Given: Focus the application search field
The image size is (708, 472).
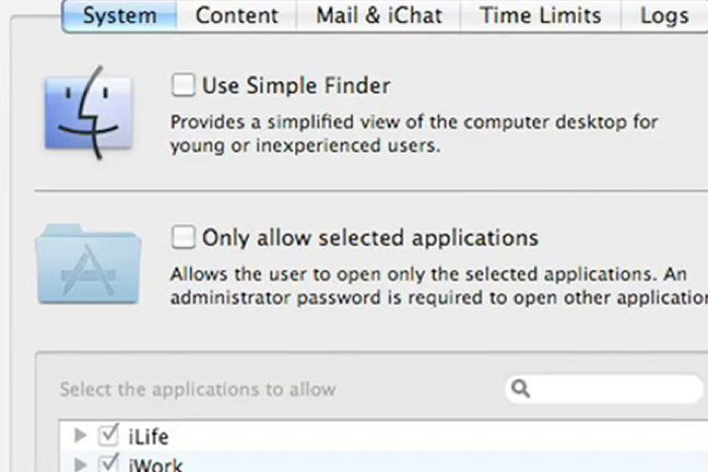Looking at the screenshot, I should pos(604,388).
